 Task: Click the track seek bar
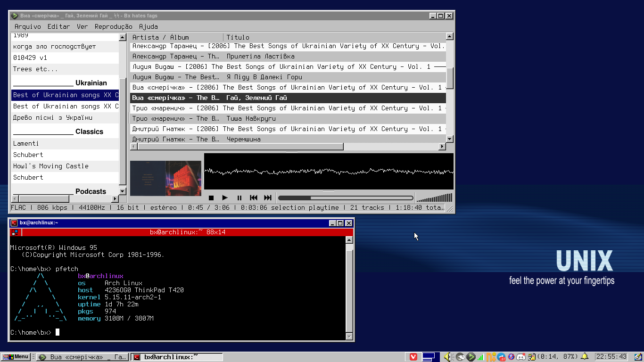pos(346,198)
